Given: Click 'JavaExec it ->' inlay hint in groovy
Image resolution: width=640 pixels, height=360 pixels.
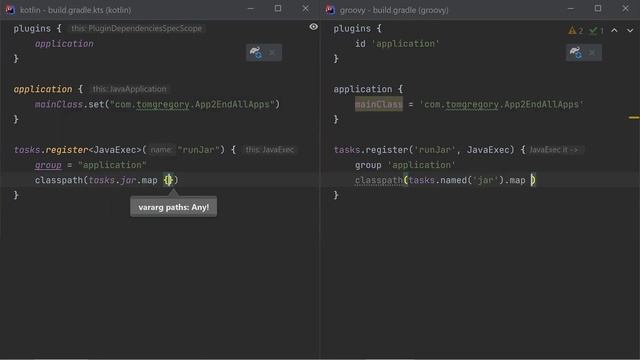Looking at the screenshot, I should point(556,150).
